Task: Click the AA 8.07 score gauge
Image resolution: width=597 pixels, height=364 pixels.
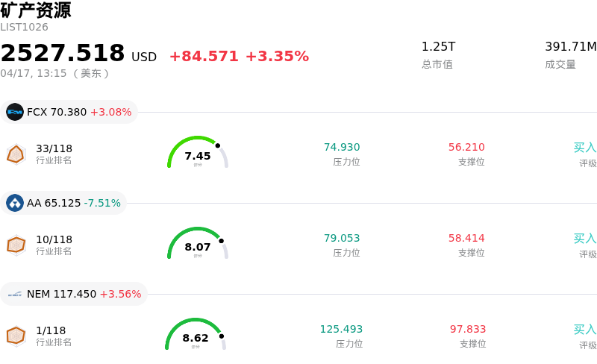Action: (x=197, y=244)
